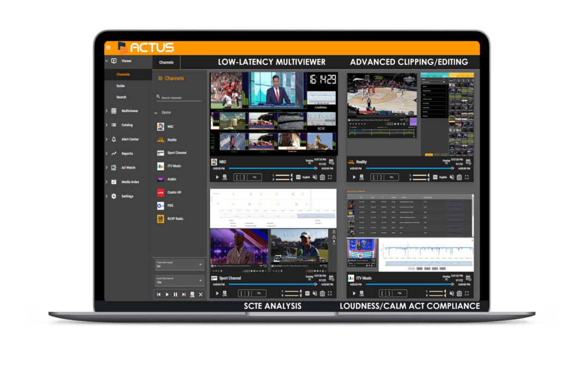588x368 pixels.
Task: Choose English audio language on NBC player
Action: coord(306,177)
